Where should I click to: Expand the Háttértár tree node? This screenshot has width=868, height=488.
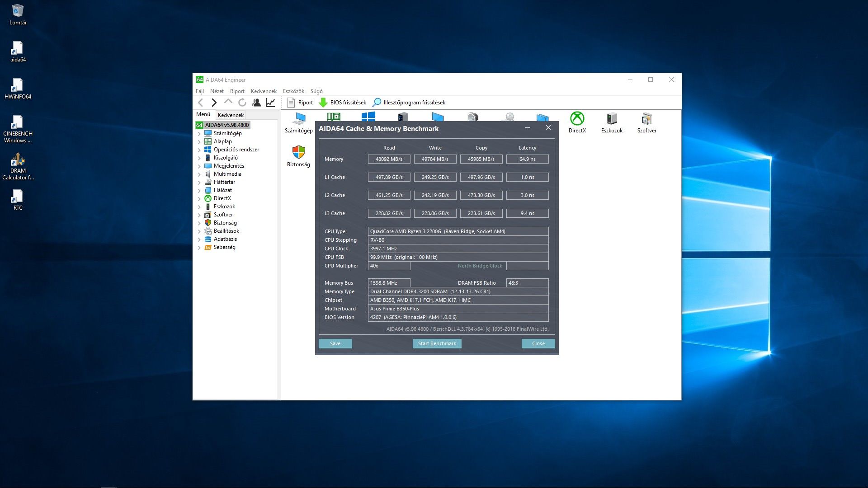click(x=199, y=183)
